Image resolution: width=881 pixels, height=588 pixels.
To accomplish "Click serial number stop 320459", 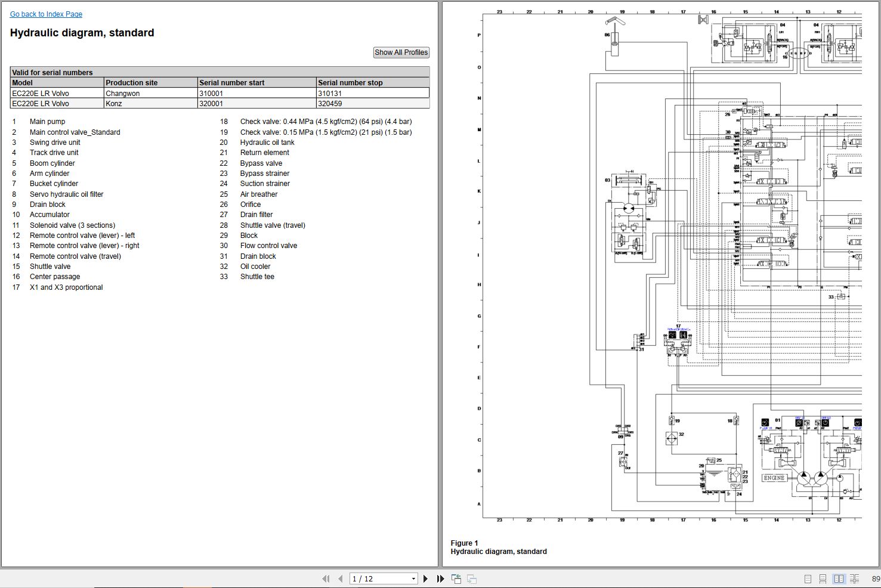I will (x=373, y=103).
